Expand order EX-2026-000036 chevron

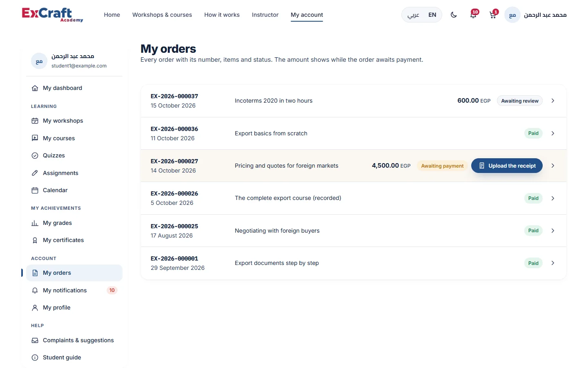click(x=553, y=133)
